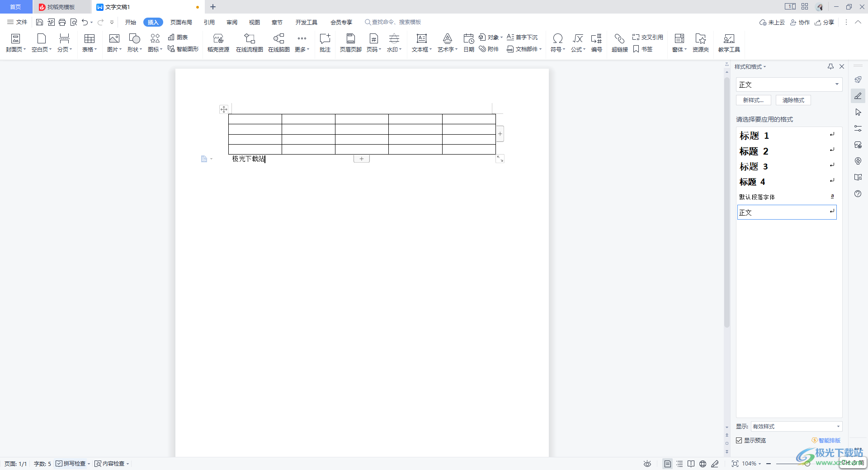Click the Print icon in quick toolbar
Viewport: 868px width, 470px height.
(62, 22)
